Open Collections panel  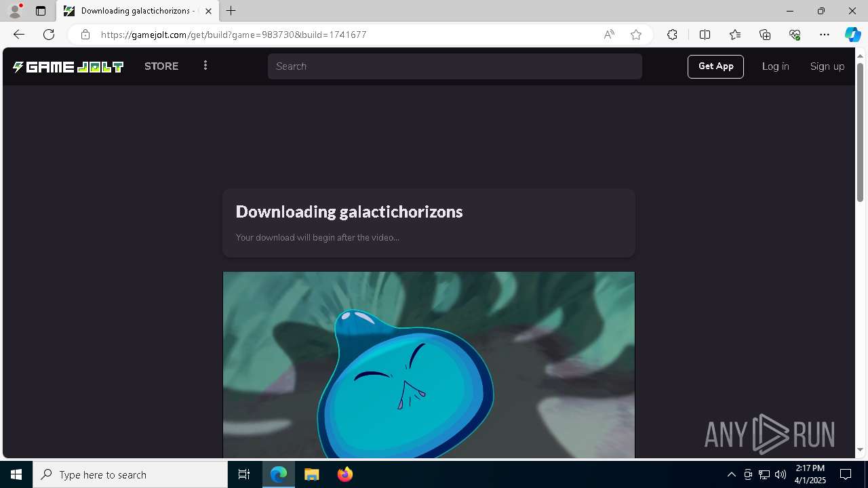pos(765,35)
